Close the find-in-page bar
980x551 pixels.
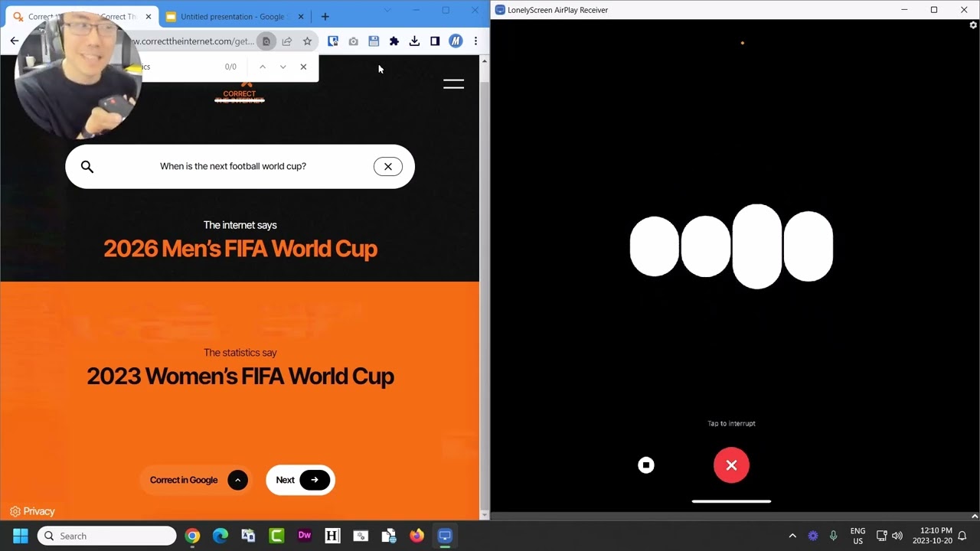coord(303,67)
